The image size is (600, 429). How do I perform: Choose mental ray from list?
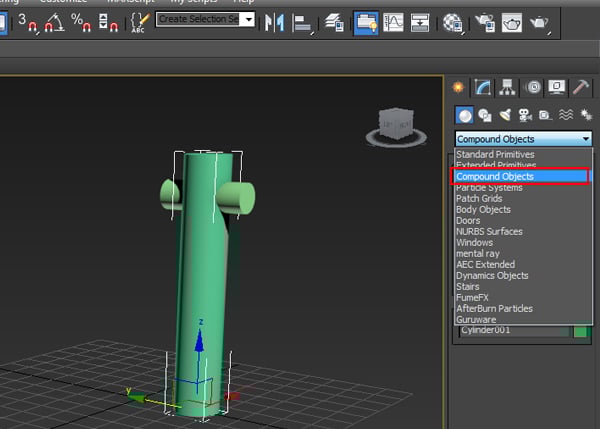click(x=523, y=254)
